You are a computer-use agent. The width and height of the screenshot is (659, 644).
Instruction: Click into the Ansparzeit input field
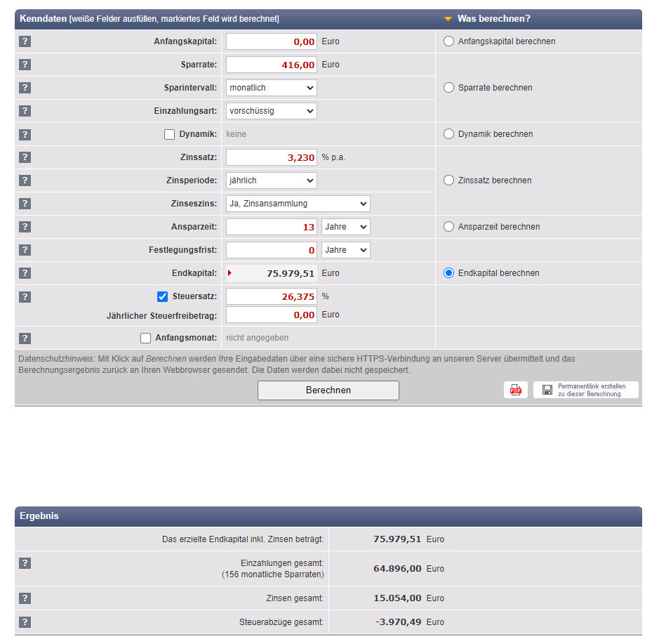pyautogui.click(x=272, y=227)
